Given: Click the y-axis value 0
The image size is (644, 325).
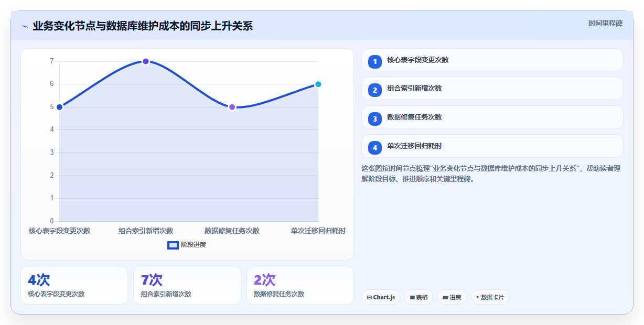Looking at the screenshot, I should (52, 221).
